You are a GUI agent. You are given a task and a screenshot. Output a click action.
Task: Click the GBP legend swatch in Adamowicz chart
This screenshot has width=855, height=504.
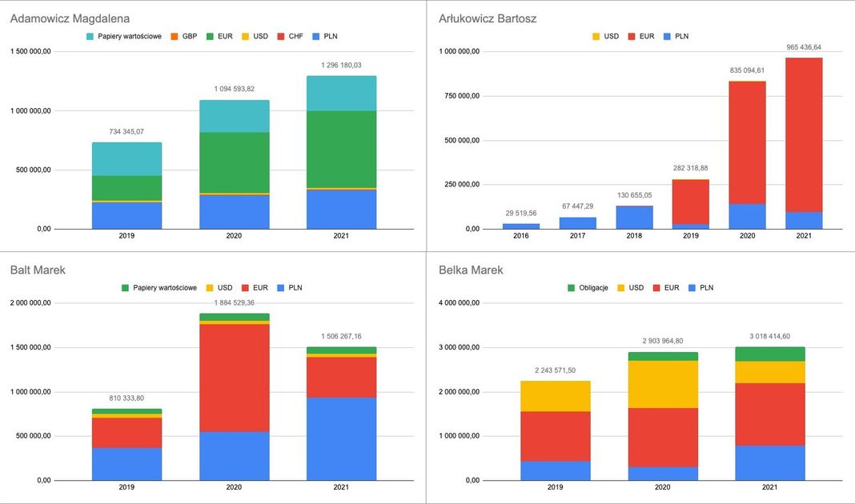(x=175, y=37)
